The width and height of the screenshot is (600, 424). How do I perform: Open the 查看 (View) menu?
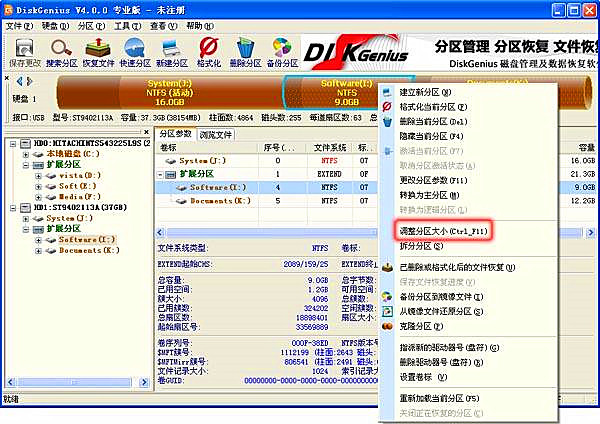(x=163, y=26)
